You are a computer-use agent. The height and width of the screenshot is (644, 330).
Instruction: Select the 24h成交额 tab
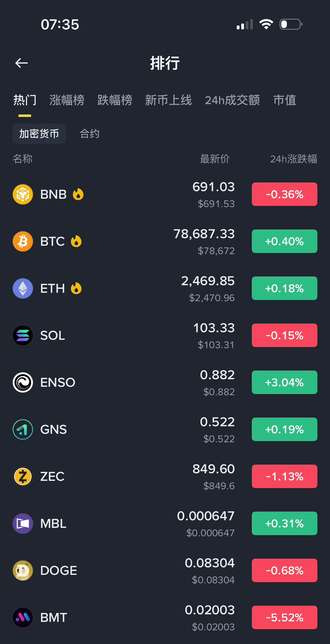click(232, 100)
